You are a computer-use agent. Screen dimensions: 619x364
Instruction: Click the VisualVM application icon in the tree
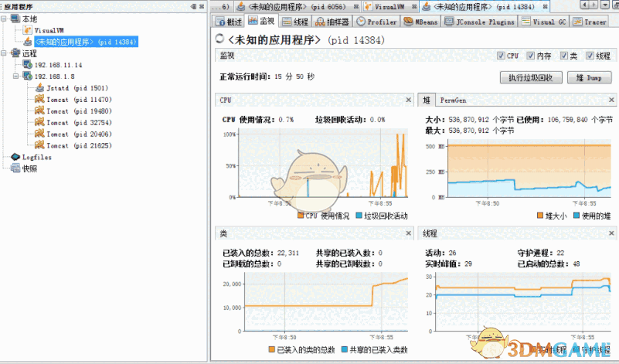[x=27, y=30]
